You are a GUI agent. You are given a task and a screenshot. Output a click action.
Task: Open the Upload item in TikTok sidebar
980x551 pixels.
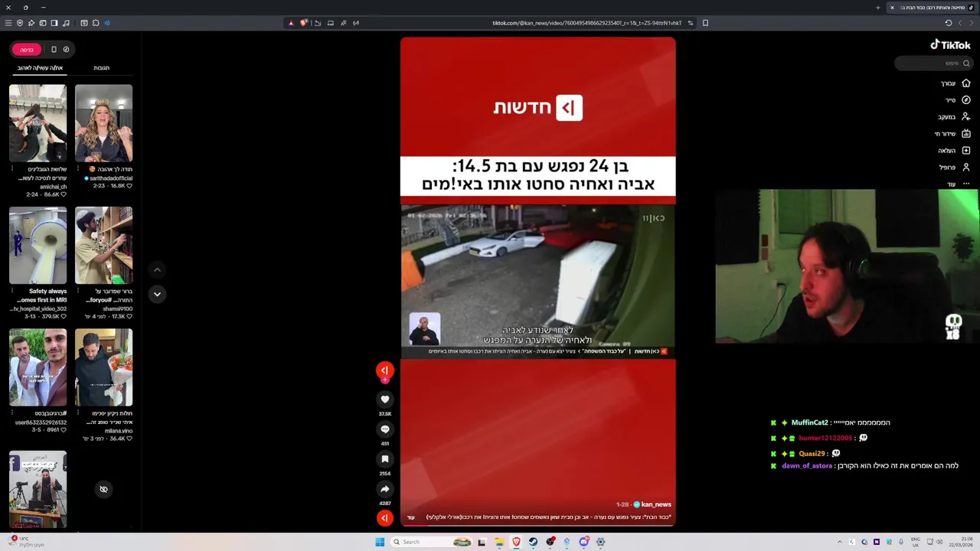[954, 150]
